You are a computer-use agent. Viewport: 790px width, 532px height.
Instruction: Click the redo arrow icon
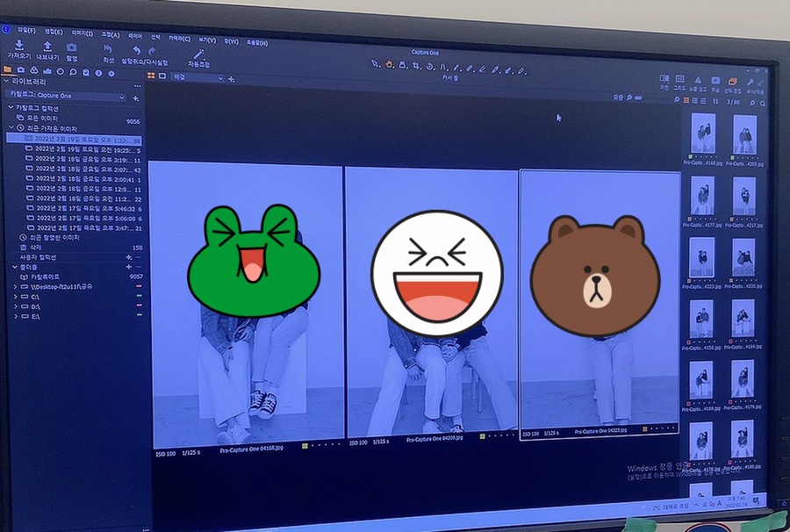pos(152,52)
